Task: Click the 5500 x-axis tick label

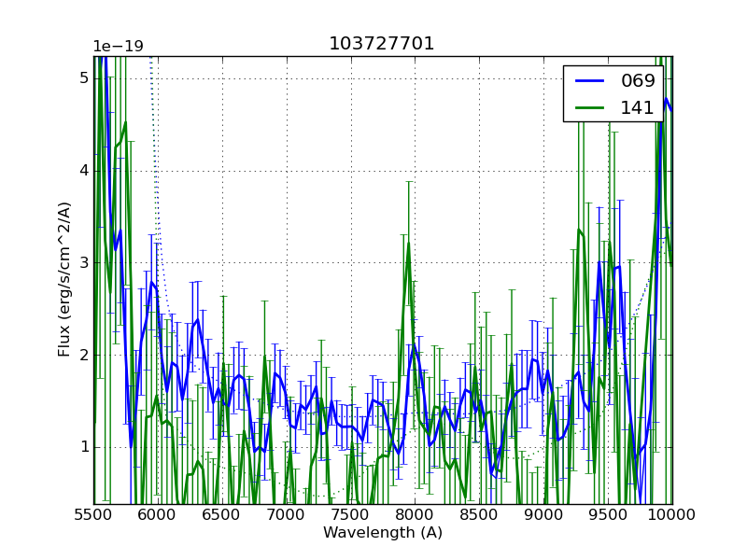Action: (93, 515)
